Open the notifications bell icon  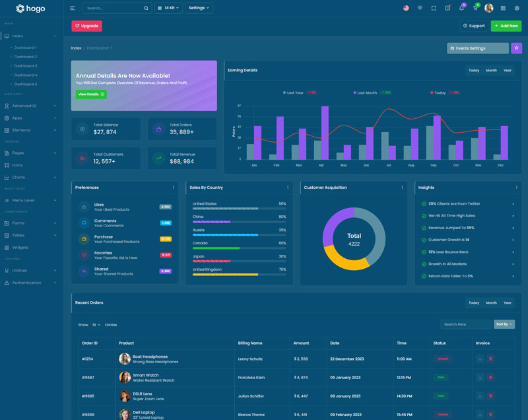(x=461, y=9)
